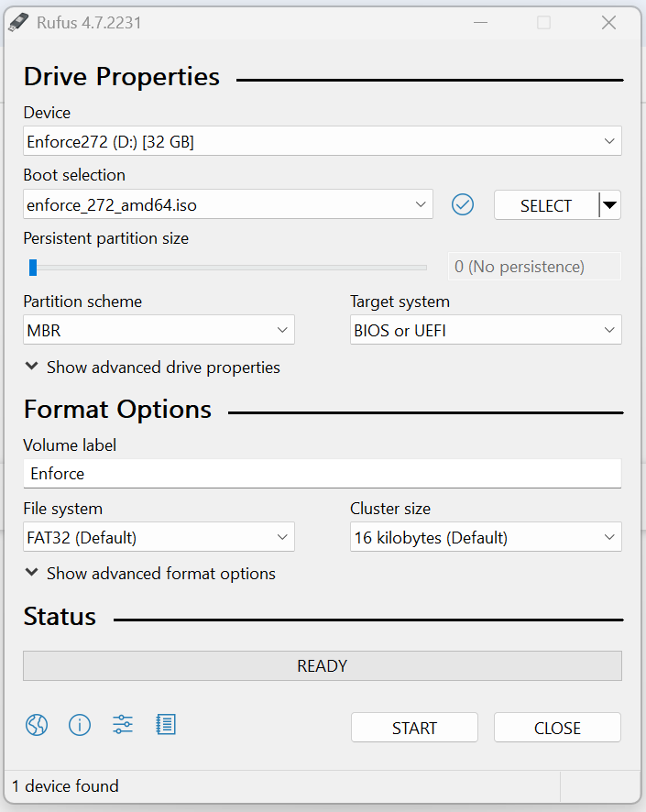
Task: Click the persistent partition slider track
Action: [x=228, y=268]
